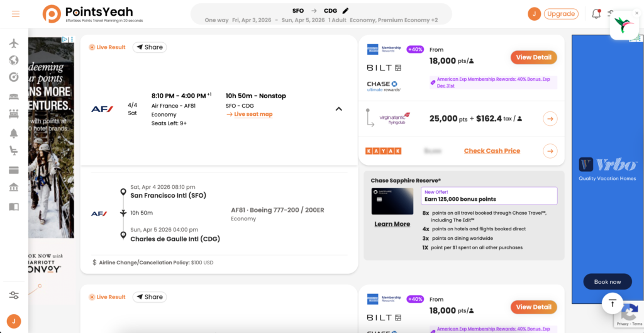Open the notifications bell in header

pos(596,14)
